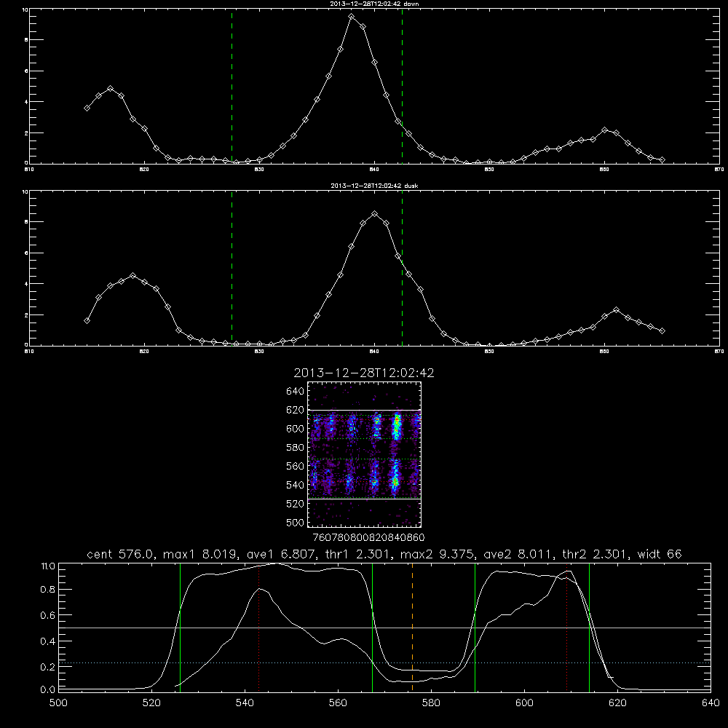Click the x-axis label 840 of dawn plot
The image size is (728, 728).
pyautogui.click(x=374, y=170)
